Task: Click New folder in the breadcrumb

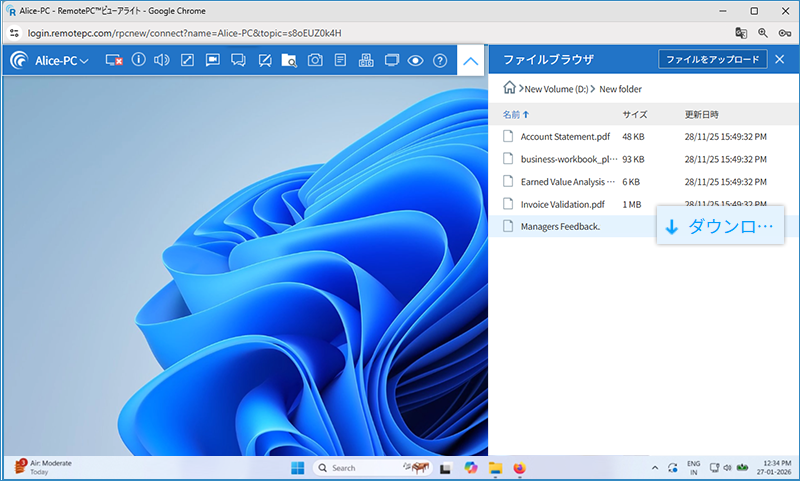Action: point(620,89)
